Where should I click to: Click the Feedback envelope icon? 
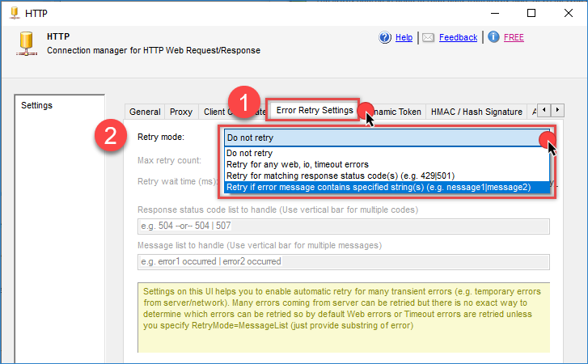(428, 37)
